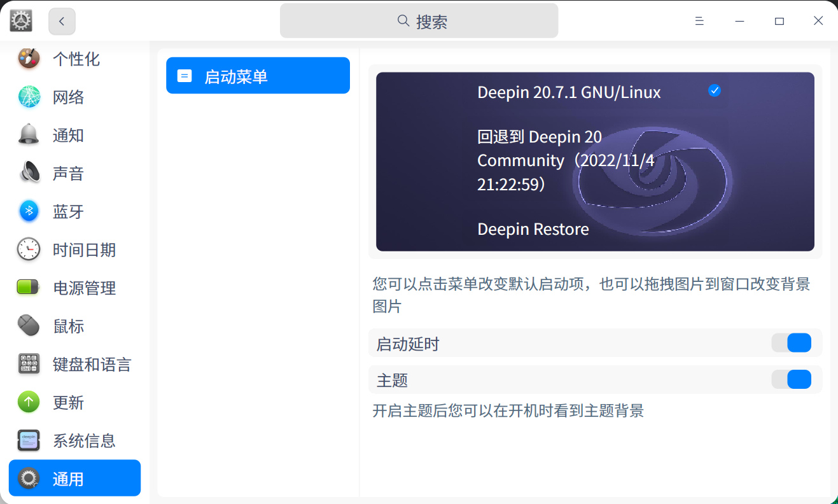Click the search field at the top
Viewport: 838px width, 504px height.
[419, 21]
